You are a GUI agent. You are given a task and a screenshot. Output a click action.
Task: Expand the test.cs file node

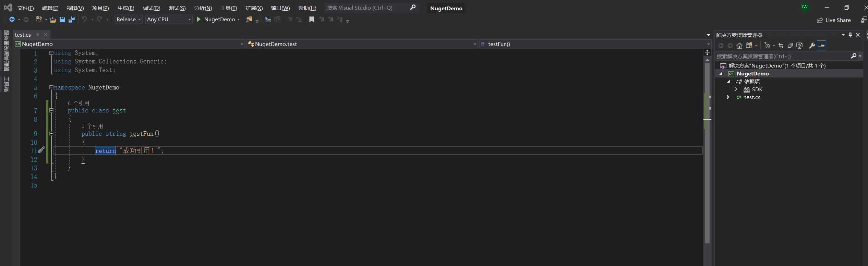(x=728, y=97)
